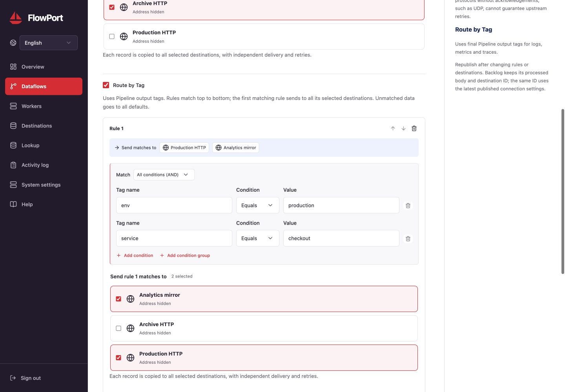Open the Match All conditions (AND) dropdown

164,175
